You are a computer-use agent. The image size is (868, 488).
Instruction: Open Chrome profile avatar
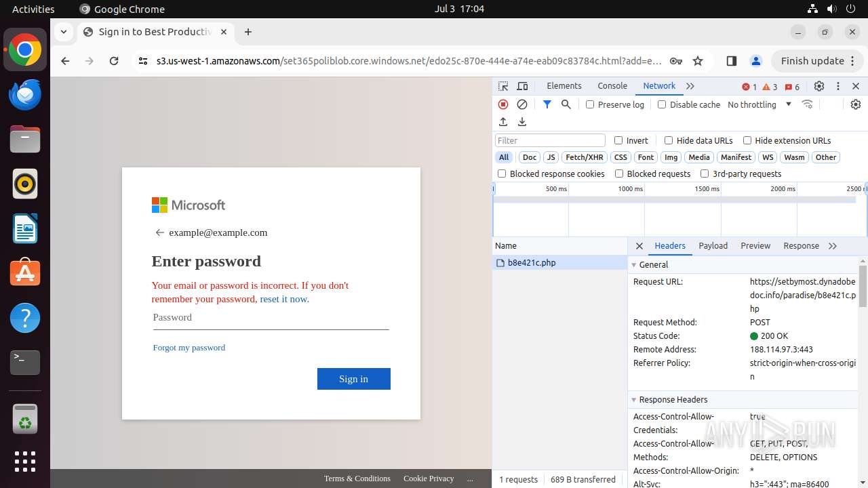[756, 61]
